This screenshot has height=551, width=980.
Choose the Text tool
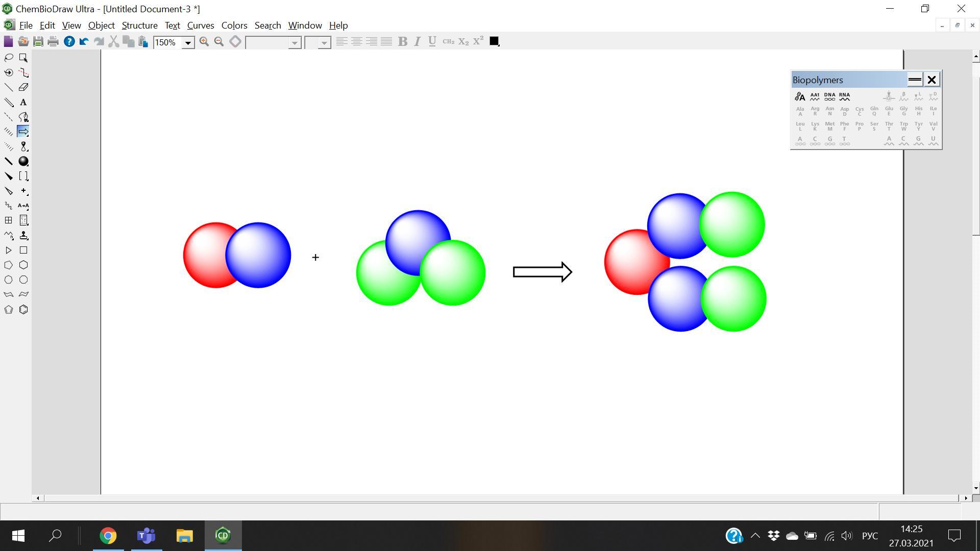click(x=23, y=102)
